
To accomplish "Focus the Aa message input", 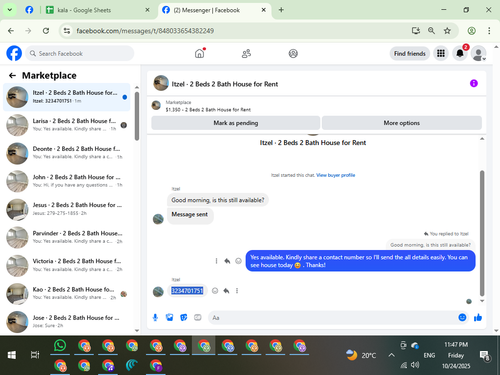I will [x=332, y=318].
